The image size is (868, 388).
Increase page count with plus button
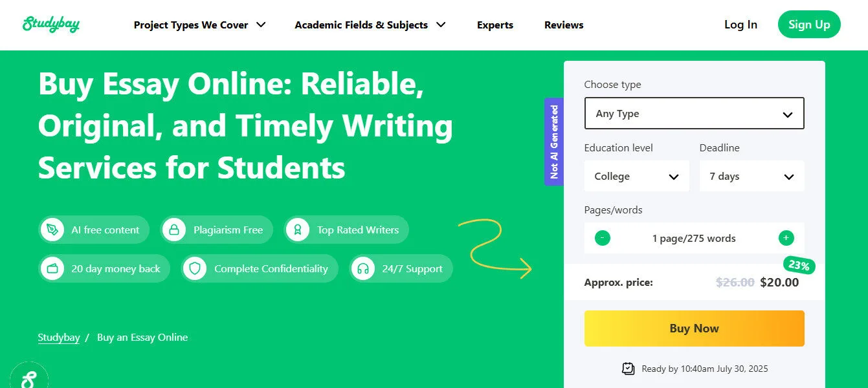click(x=786, y=238)
